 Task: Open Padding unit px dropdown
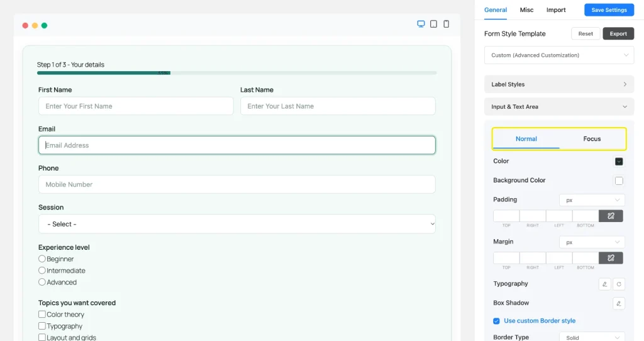592,200
